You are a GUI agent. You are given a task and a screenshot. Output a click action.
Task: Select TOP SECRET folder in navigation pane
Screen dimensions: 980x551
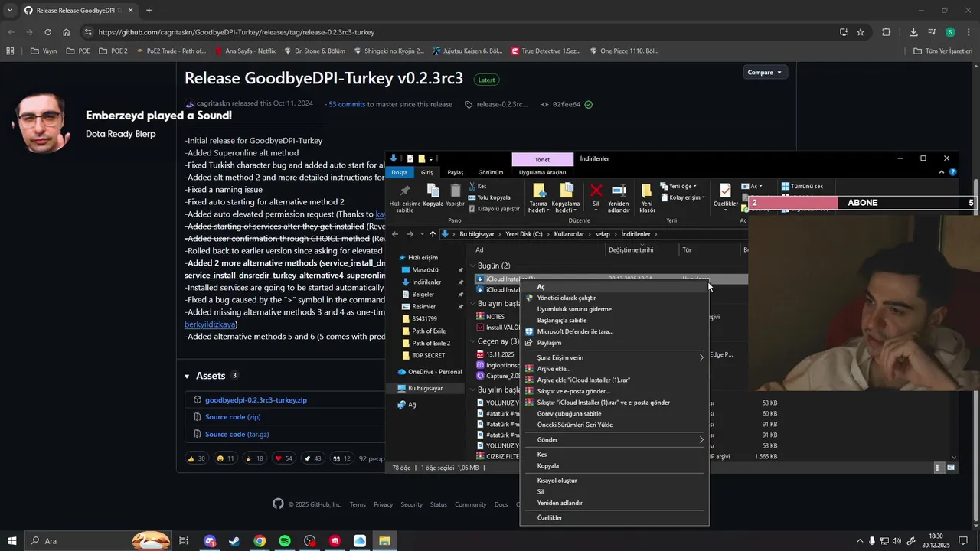(x=429, y=355)
